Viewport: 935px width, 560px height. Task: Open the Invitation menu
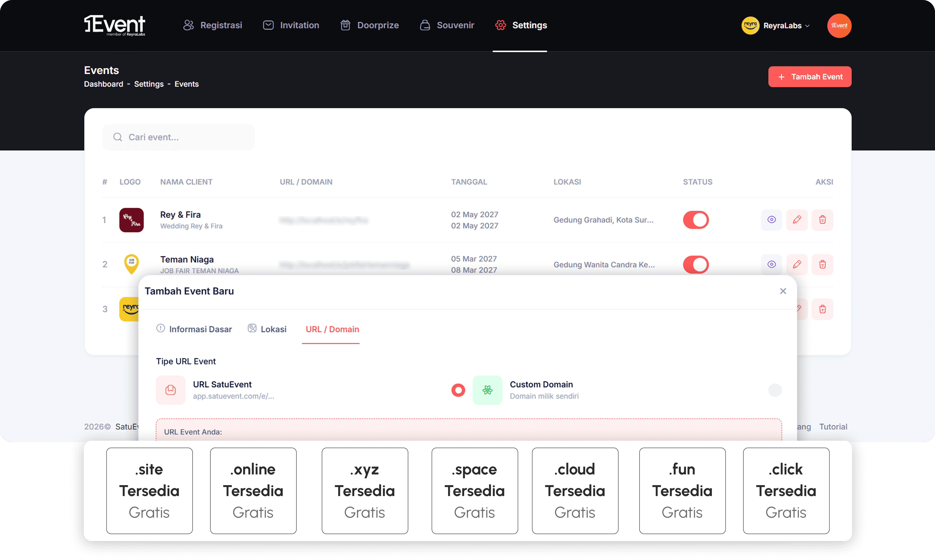tap(291, 25)
